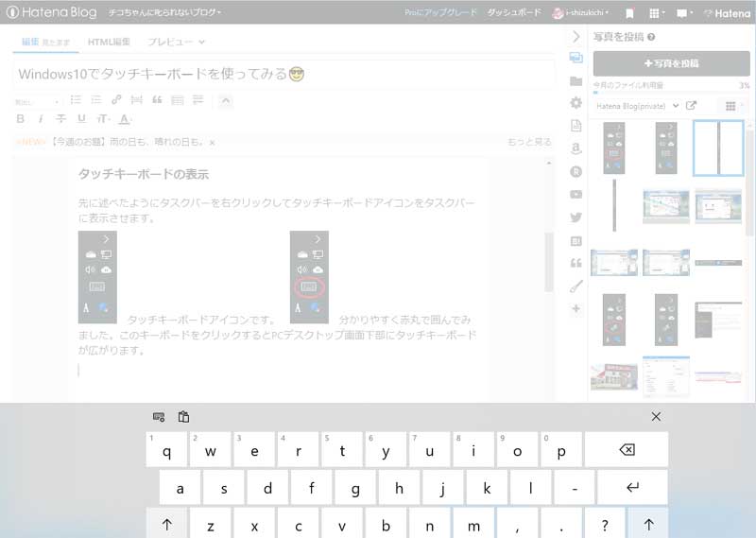
Task: Open photo folder in new window icon
Action: coord(691,106)
